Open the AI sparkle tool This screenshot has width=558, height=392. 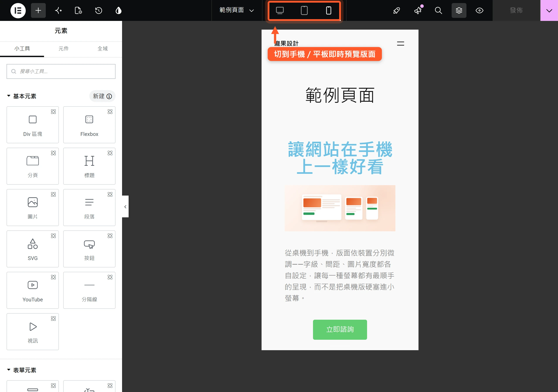tap(58, 10)
